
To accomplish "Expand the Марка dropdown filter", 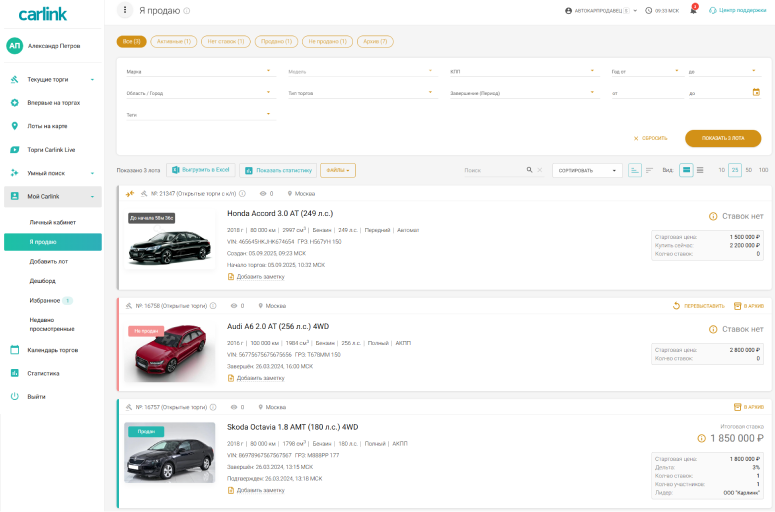I will (198, 72).
